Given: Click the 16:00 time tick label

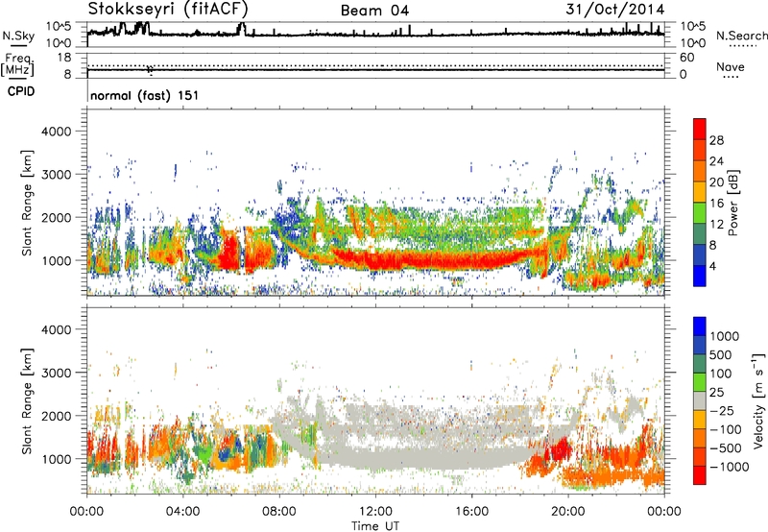Looking at the screenshot, I should coord(471,512).
